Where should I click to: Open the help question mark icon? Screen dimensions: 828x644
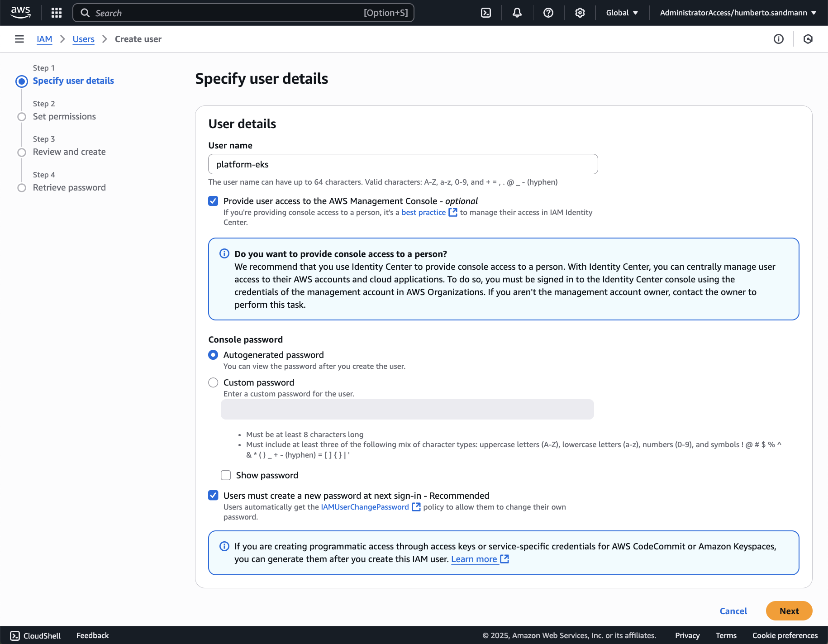(x=548, y=13)
